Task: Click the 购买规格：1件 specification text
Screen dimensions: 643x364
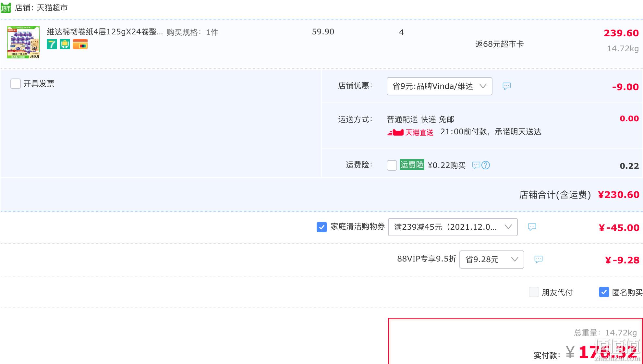Action: point(192,32)
